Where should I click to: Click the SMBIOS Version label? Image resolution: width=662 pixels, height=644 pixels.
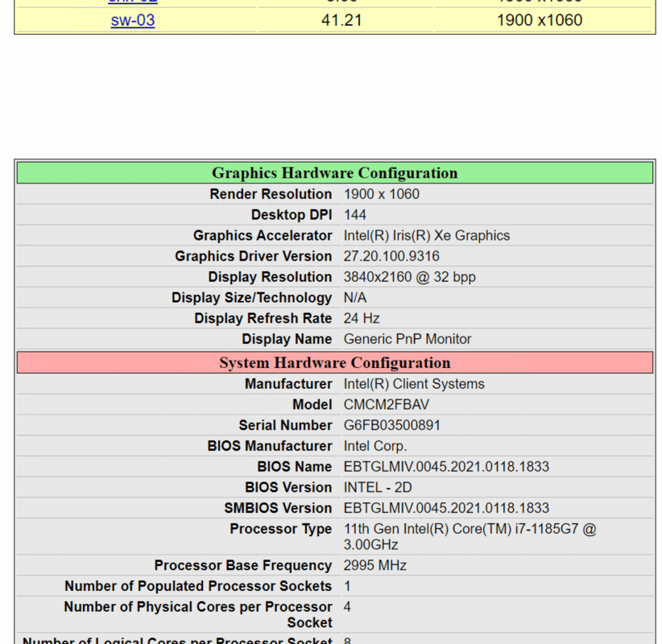[278, 508]
